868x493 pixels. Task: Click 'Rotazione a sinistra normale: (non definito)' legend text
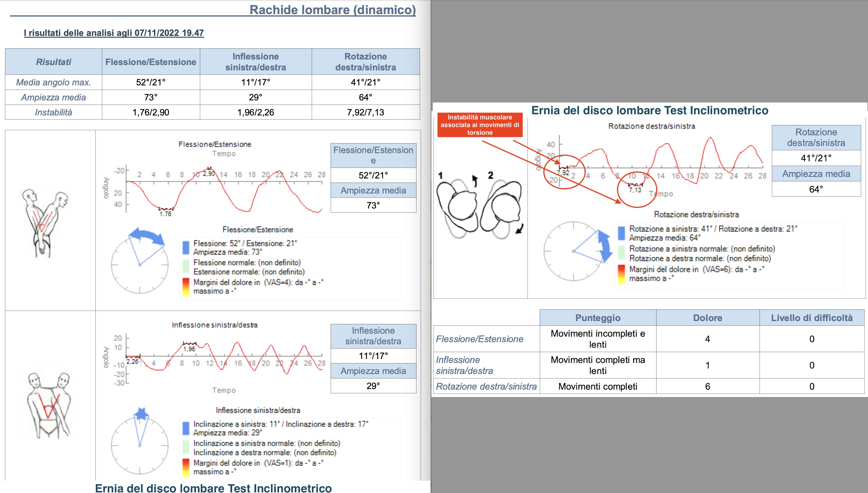click(x=702, y=249)
